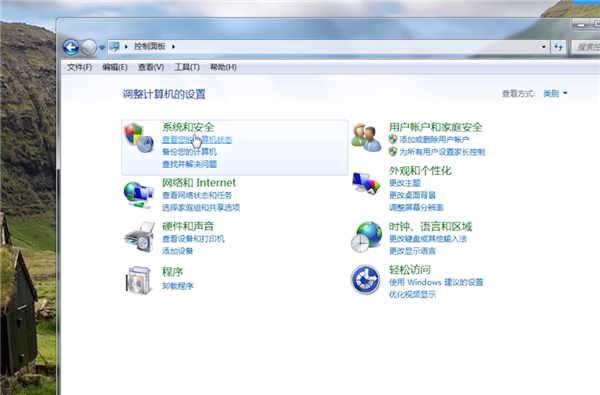Click the 卸载程序 link
The width and height of the screenshot is (600, 395).
(x=178, y=286)
